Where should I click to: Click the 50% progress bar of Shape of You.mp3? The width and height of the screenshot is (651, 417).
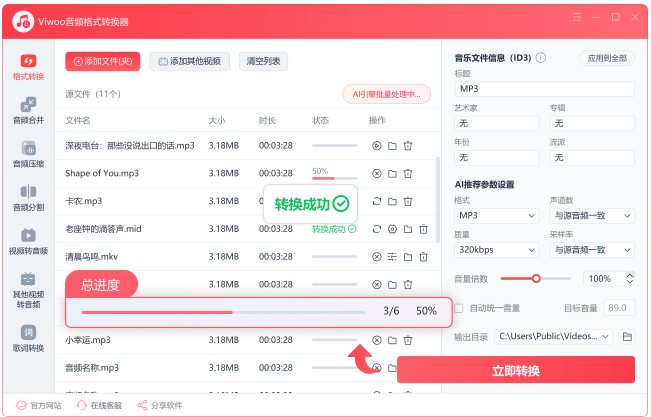point(335,178)
